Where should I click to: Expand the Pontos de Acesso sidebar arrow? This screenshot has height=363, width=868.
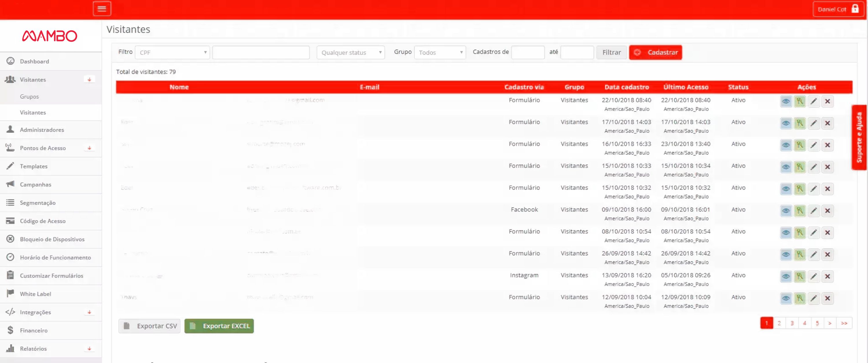(89, 148)
